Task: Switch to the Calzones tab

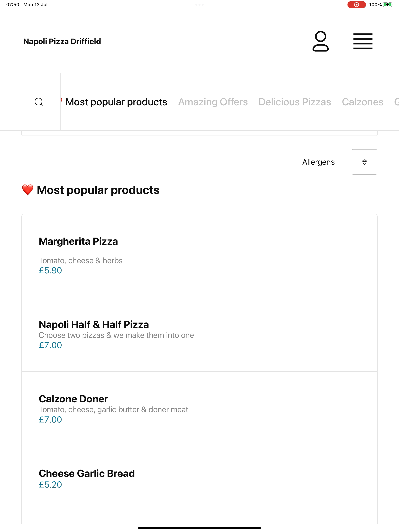Action: 362,102
